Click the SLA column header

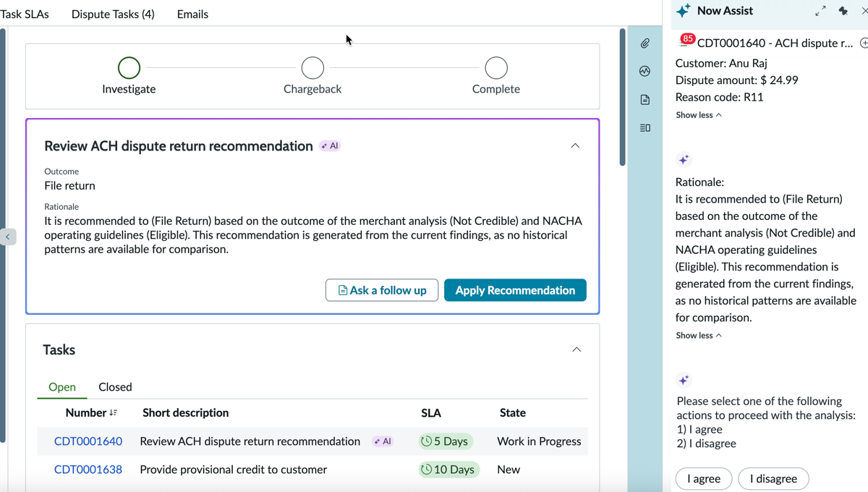tap(431, 413)
